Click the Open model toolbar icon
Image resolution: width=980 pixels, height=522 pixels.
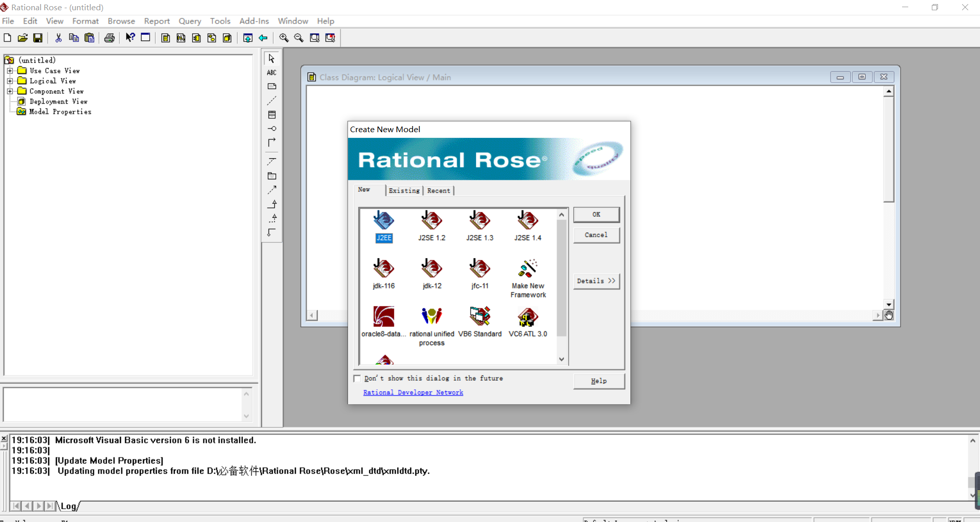tap(23, 38)
